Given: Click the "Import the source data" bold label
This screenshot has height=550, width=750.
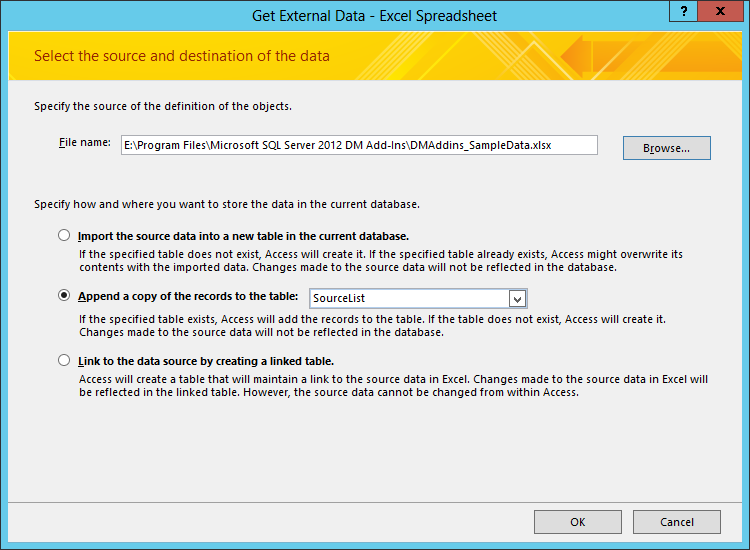Looking at the screenshot, I should coord(244,236).
